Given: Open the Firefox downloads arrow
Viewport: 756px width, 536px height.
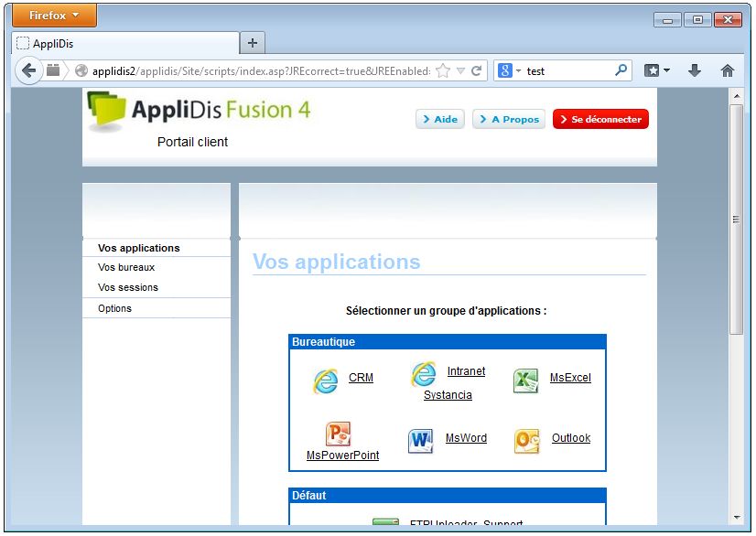Looking at the screenshot, I should click(695, 70).
